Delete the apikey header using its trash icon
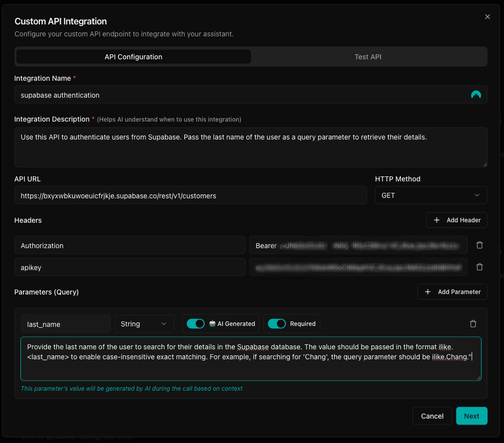Viewport: 504px width, 443px height. [x=479, y=267]
